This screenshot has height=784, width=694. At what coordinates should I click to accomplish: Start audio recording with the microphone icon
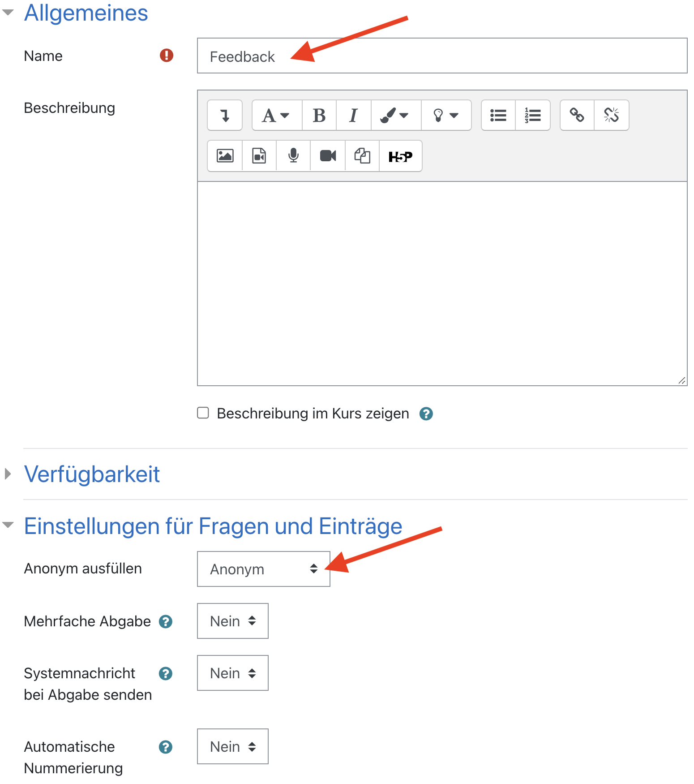click(293, 156)
